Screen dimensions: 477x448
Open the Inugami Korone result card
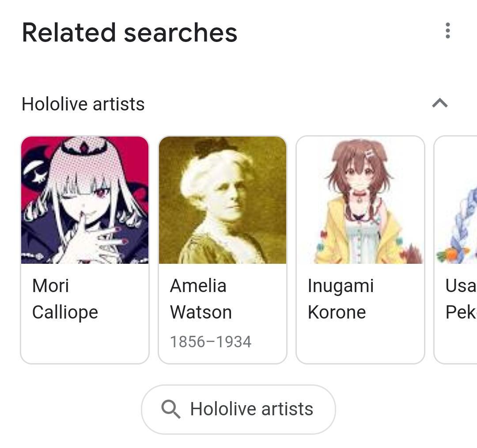tap(360, 247)
